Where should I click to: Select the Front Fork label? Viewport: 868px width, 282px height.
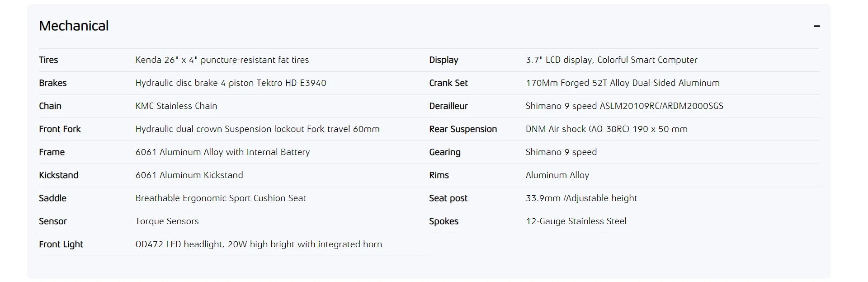(60, 129)
